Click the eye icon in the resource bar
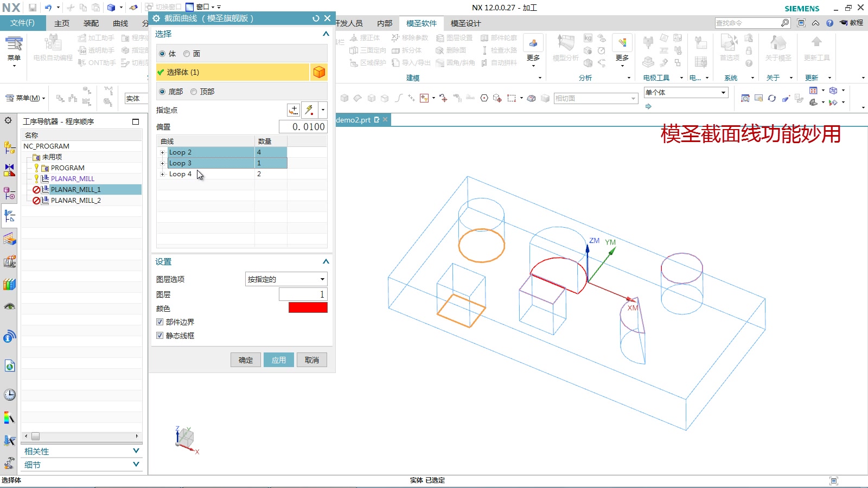868x488 pixels. [10, 307]
